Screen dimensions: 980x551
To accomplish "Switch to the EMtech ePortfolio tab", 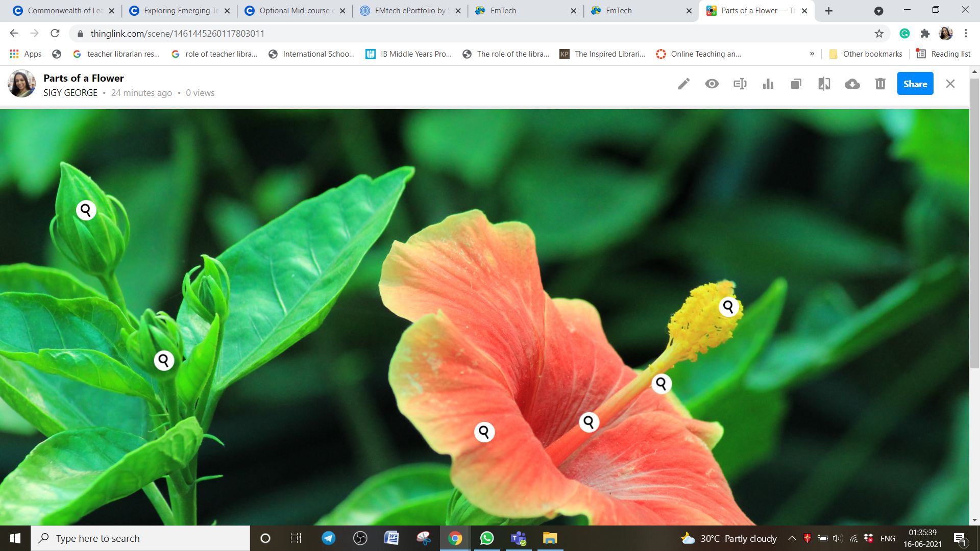I will tap(409, 11).
